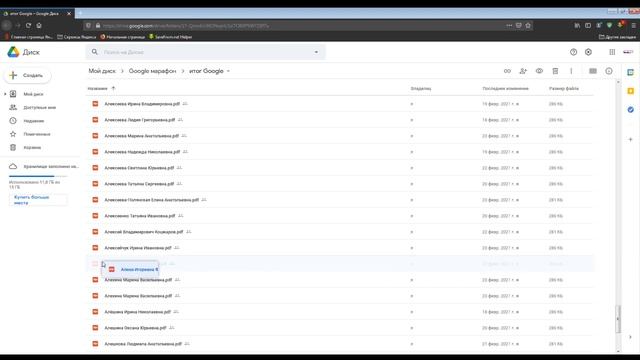The image size is (640, 360).
Task: Click the browser Reload button
Action: coord(28,25)
